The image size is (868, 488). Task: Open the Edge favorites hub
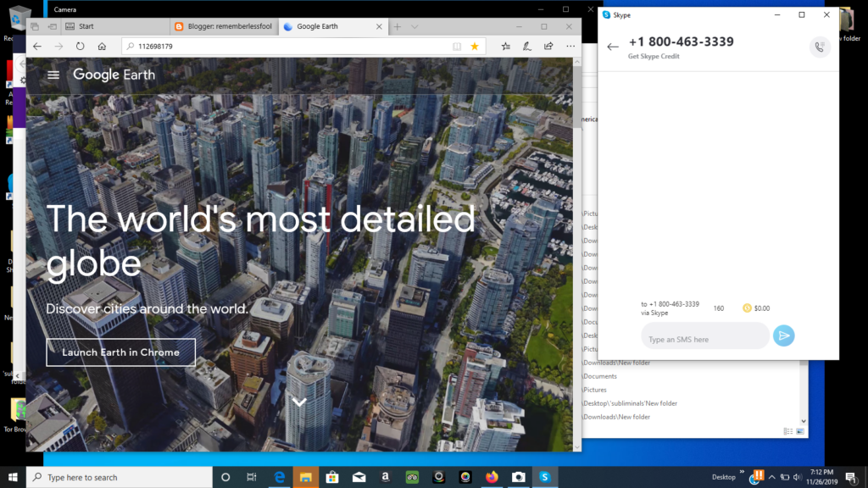click(505, 47)
